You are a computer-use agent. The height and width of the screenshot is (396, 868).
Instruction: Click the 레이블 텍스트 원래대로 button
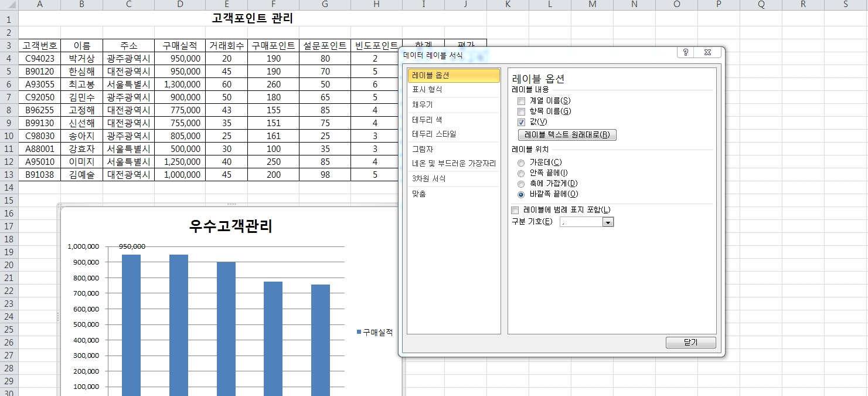click(x=567, y=135)
